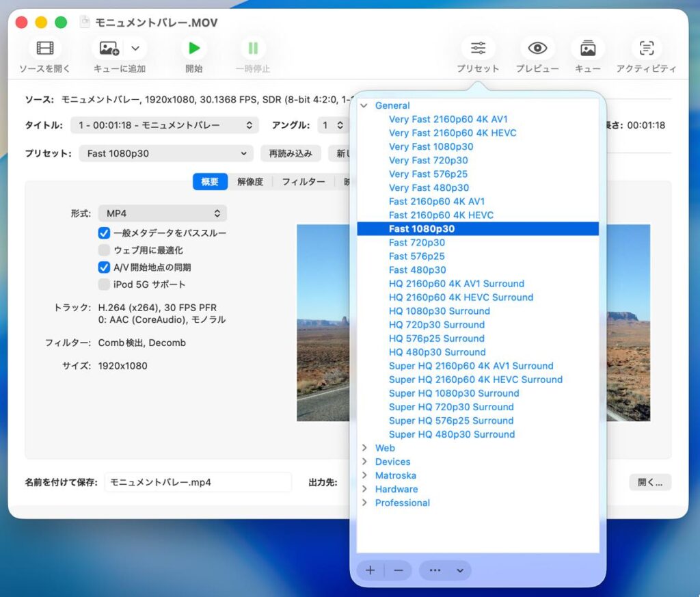Click the output file name field
The image size is (700, 597).
pos(198,482)
